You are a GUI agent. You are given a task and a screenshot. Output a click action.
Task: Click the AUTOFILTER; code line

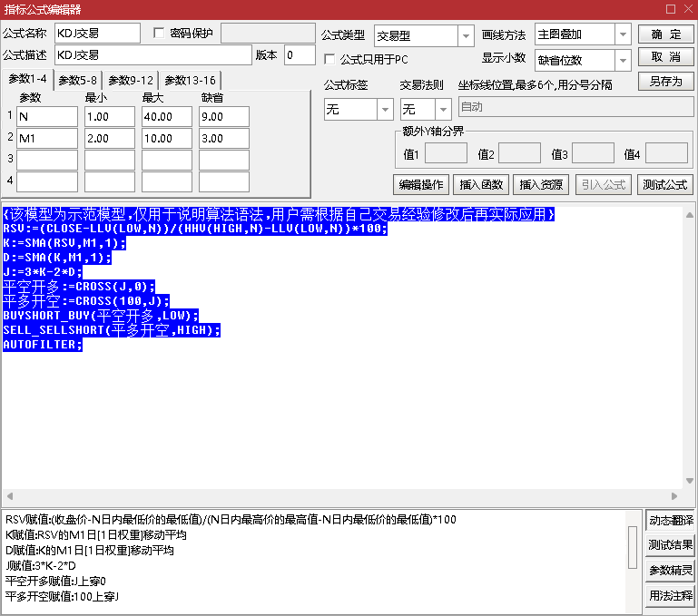43,345
